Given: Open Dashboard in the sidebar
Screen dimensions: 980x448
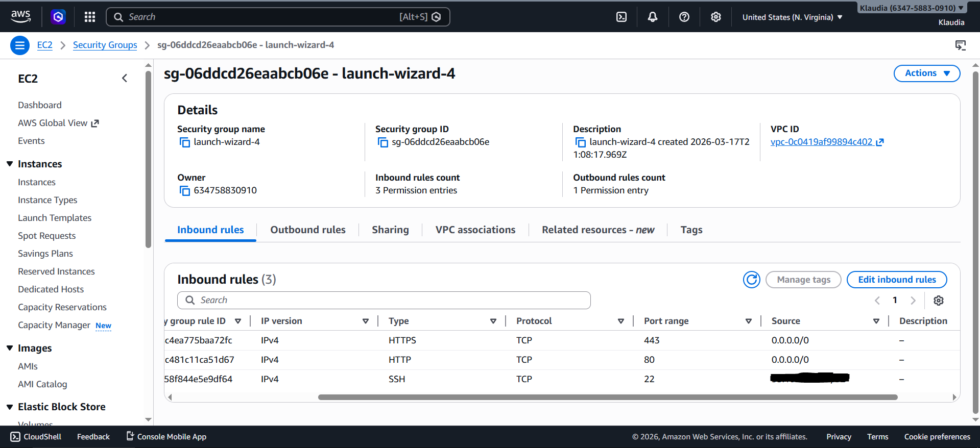Looking at the screenshot, I should click(x=40, y=105).
